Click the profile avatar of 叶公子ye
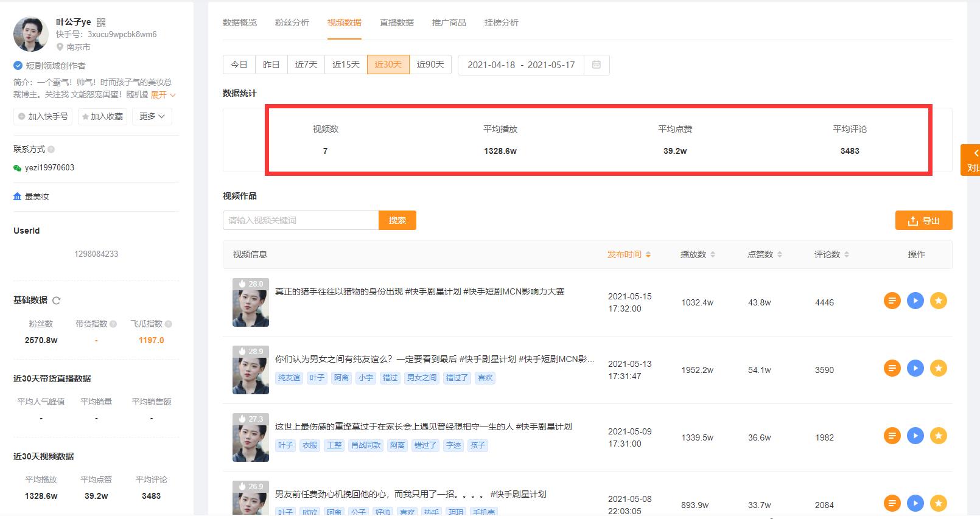 click(x=31, y=34)
